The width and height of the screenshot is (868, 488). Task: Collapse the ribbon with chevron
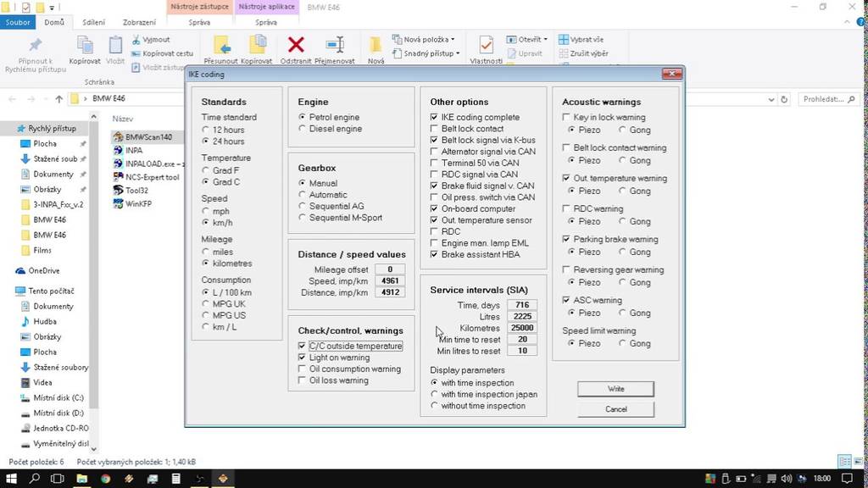pos(847,22)
